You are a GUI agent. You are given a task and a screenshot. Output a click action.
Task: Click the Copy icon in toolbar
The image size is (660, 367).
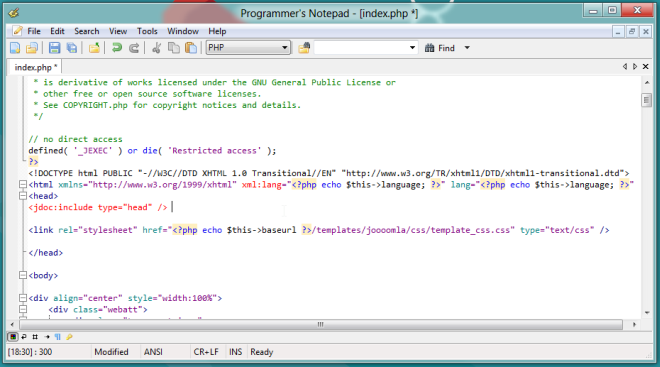(173, 48)
